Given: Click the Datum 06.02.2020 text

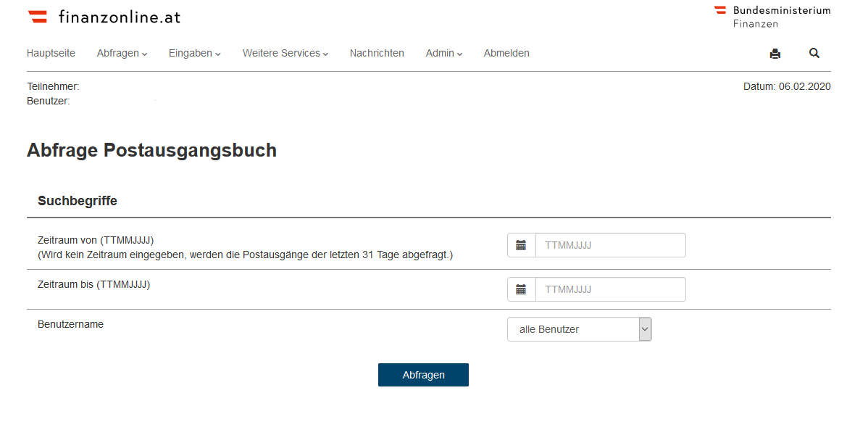Looking at the screenshot, I should pos(787,86).
